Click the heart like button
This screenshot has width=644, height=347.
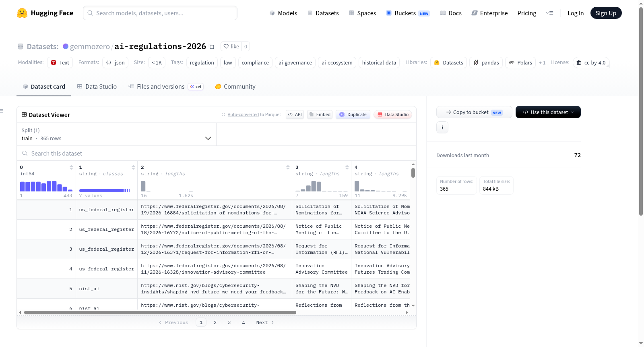[x=231, y=46]
